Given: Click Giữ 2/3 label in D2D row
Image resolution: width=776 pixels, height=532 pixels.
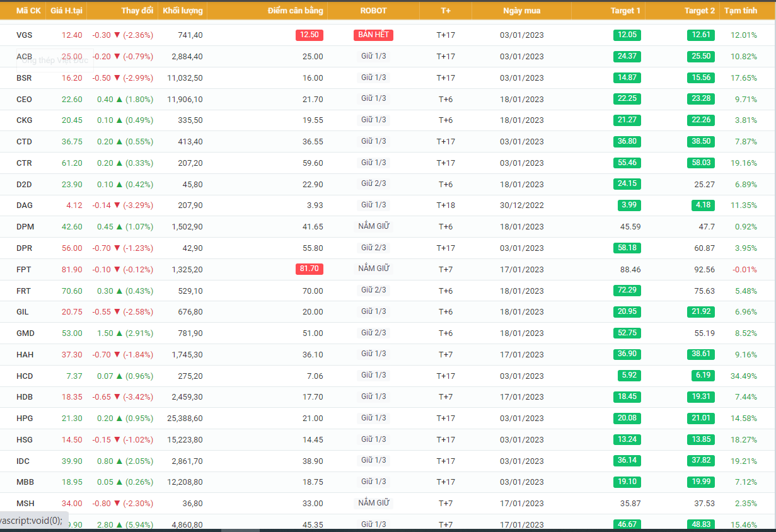Looking at the screenshot, I should [374, 184].
